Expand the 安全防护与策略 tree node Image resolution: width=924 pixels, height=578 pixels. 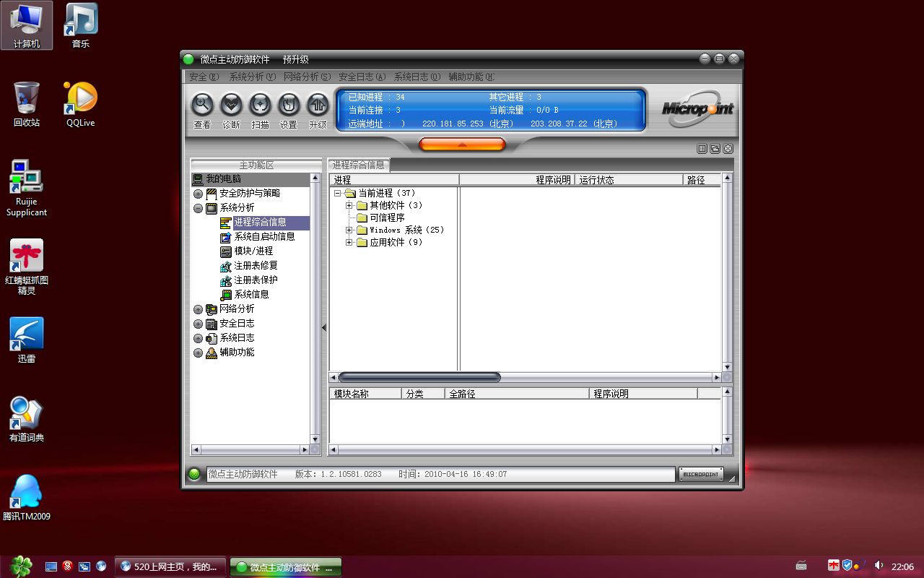pyautogui.click(x=198, y=194)
